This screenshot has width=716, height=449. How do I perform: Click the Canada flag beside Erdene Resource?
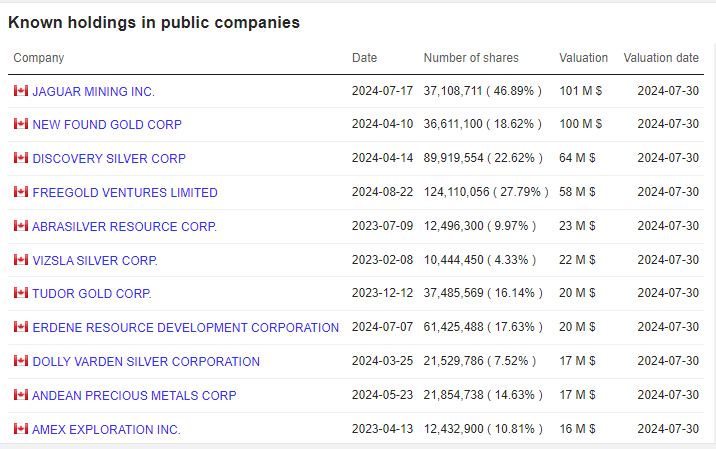(21, 327)
